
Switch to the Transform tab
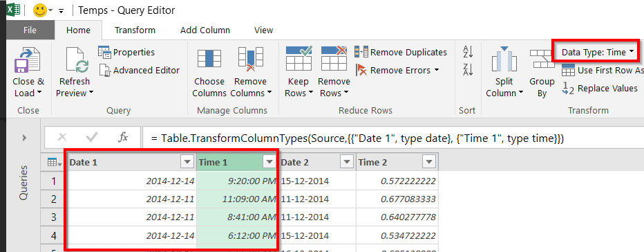(x=135, y=30)
